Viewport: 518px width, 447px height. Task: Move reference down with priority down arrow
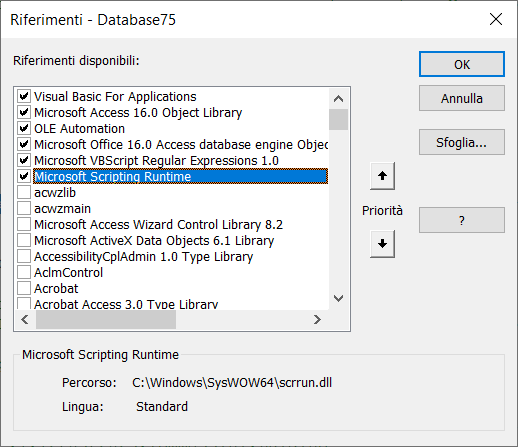pos(382,244)
